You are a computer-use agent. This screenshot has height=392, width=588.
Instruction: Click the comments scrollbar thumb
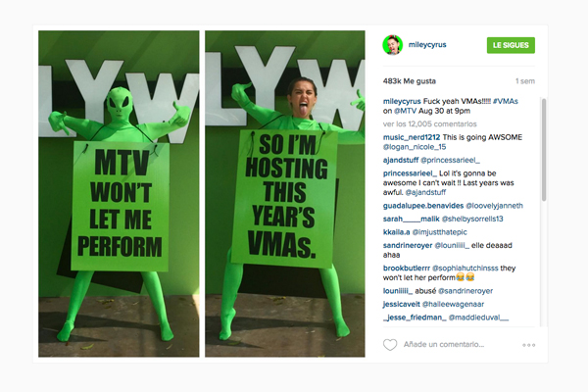pos(544,150)
